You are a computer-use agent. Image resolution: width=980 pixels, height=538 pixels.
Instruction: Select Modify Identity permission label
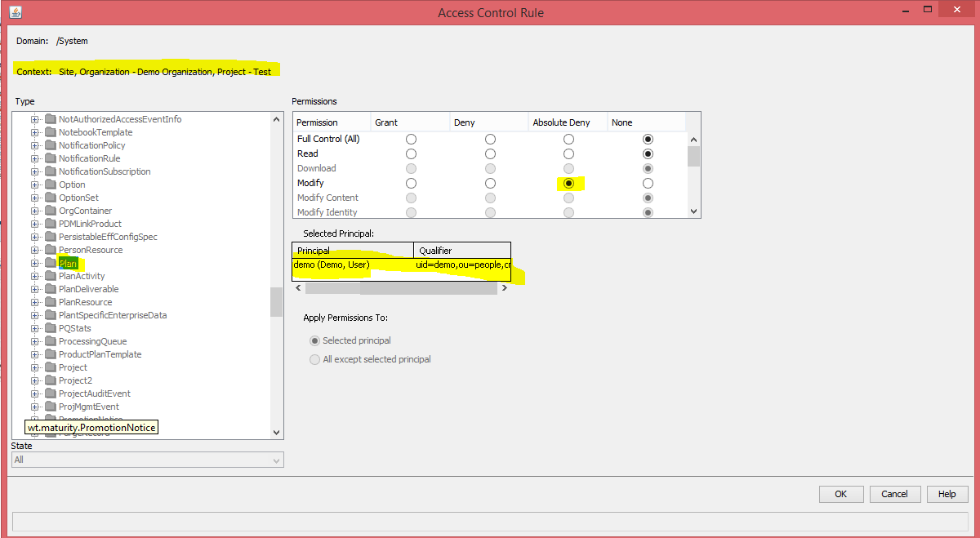pyautogui.click(x=327, y=212)
